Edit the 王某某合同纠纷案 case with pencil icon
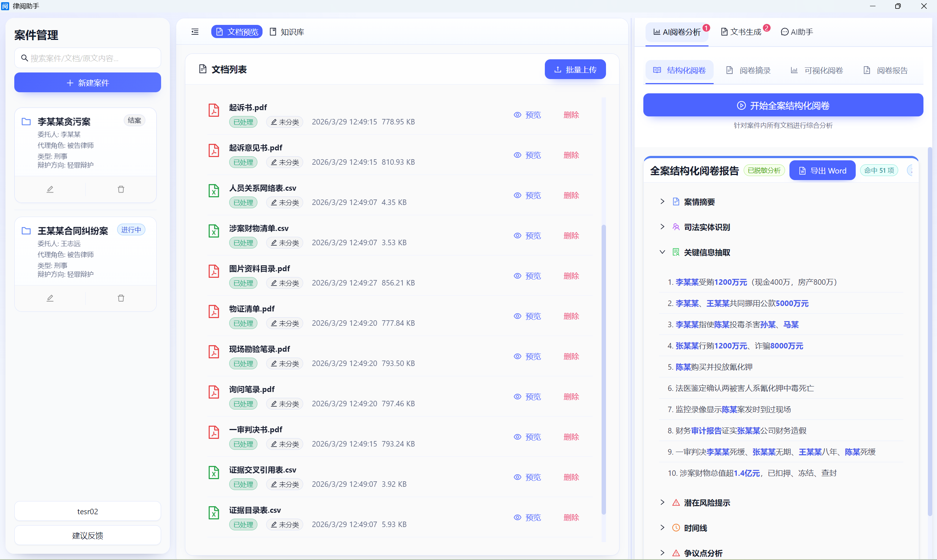937x560 pixels. (x=50, y=299)
